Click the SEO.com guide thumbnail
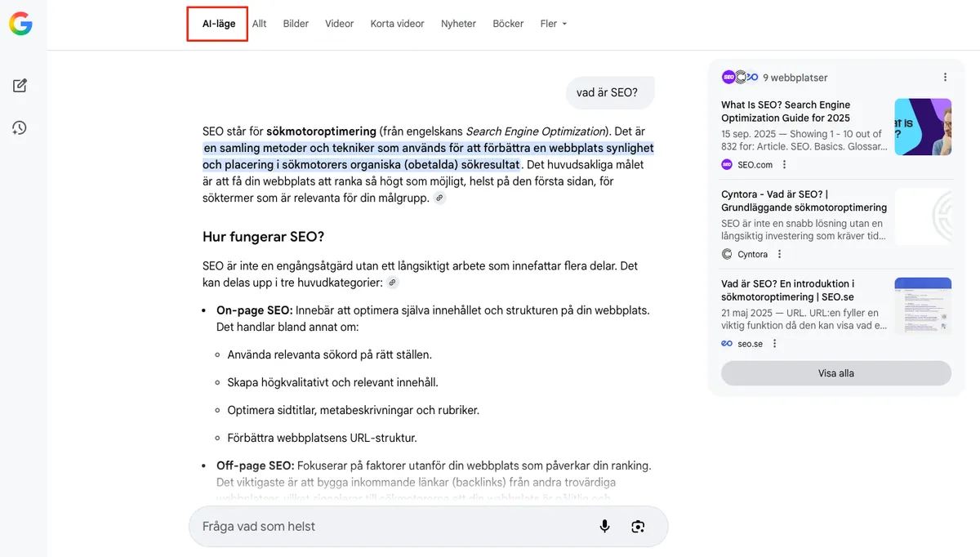980x557 pixels. 923,127
